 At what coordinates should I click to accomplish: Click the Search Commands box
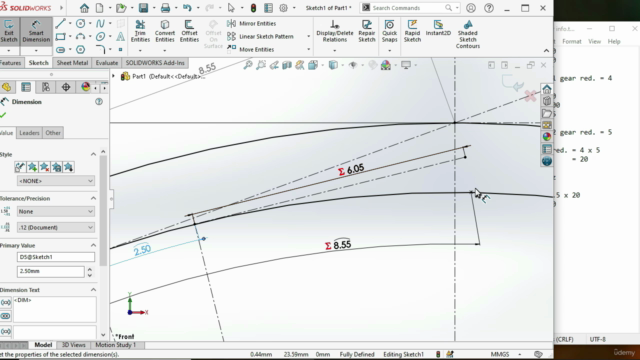click(x=410, y=8)
